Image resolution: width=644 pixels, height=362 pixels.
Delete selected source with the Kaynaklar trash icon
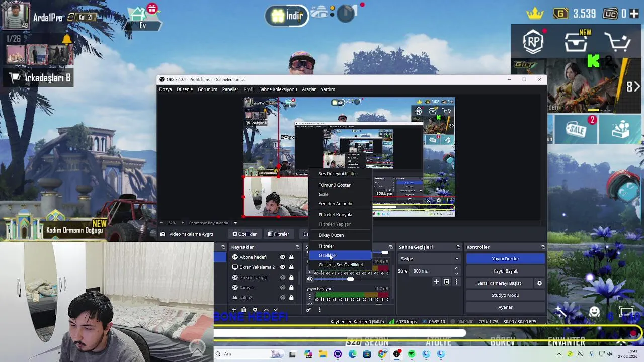pyautogui.click(x=244, y=310)
